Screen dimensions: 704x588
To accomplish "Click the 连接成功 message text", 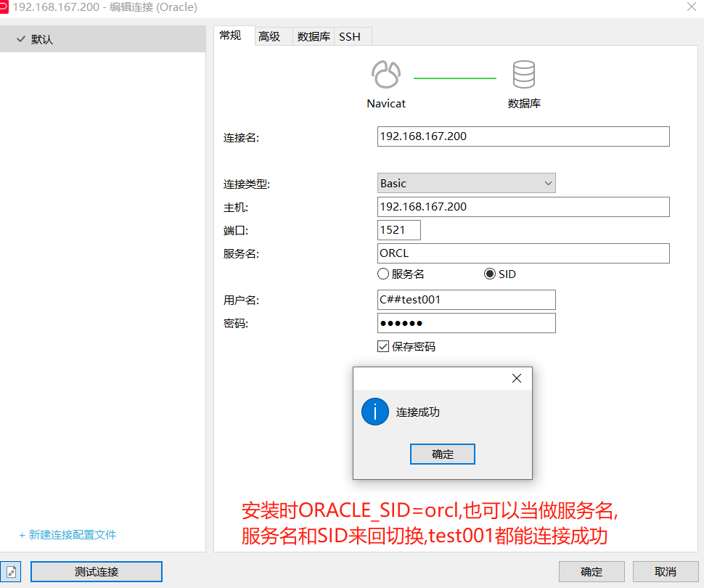I will click(x=418, y=412).
